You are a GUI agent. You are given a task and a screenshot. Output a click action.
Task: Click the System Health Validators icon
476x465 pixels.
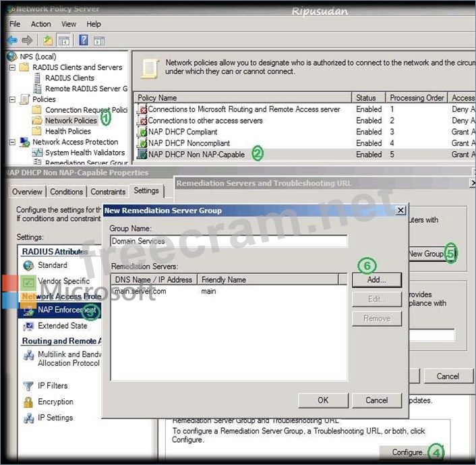point(37,153)
